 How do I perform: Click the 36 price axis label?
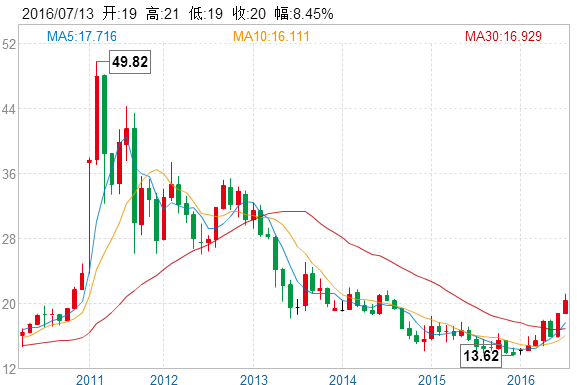[x=9, y=174]
